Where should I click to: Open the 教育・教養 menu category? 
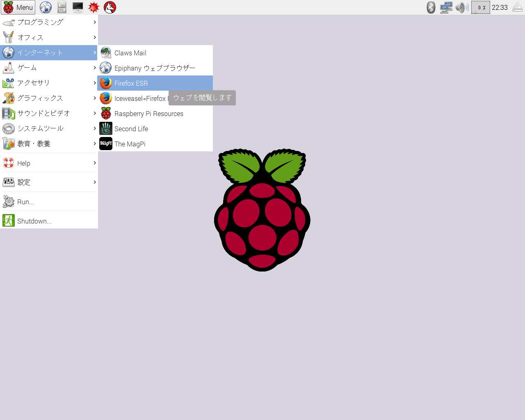click(x=49, y=144)
